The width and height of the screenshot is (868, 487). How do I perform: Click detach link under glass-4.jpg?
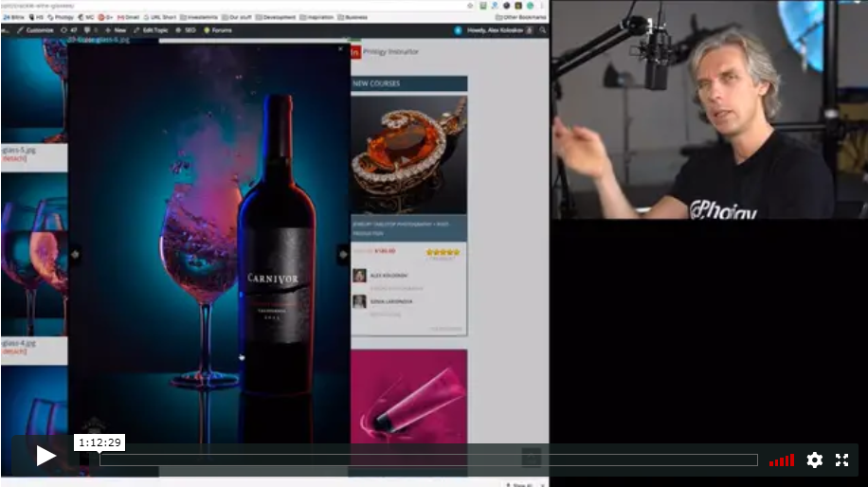(x=14, y=352)
